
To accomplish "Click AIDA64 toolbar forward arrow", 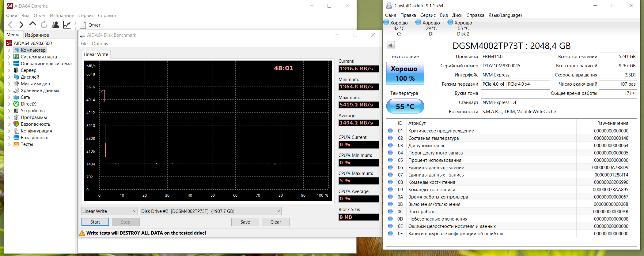I will click(x=21, y=25).
